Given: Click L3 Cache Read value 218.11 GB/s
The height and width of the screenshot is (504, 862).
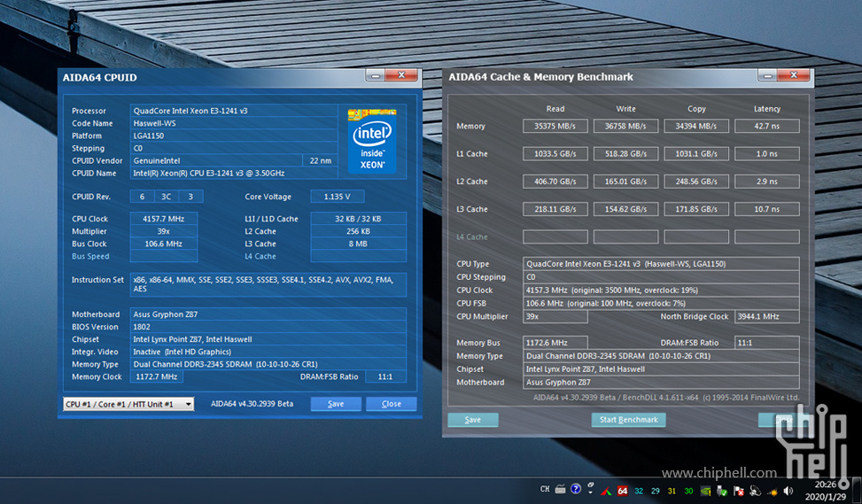Looking at the screenshot, I should (x=555, y=209).
